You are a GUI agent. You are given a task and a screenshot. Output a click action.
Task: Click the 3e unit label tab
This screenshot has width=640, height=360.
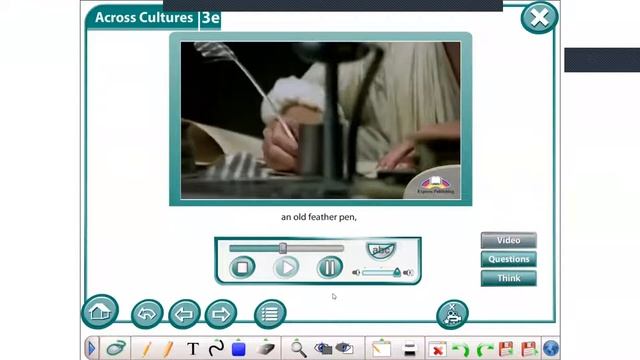click(x=211, y=18)
